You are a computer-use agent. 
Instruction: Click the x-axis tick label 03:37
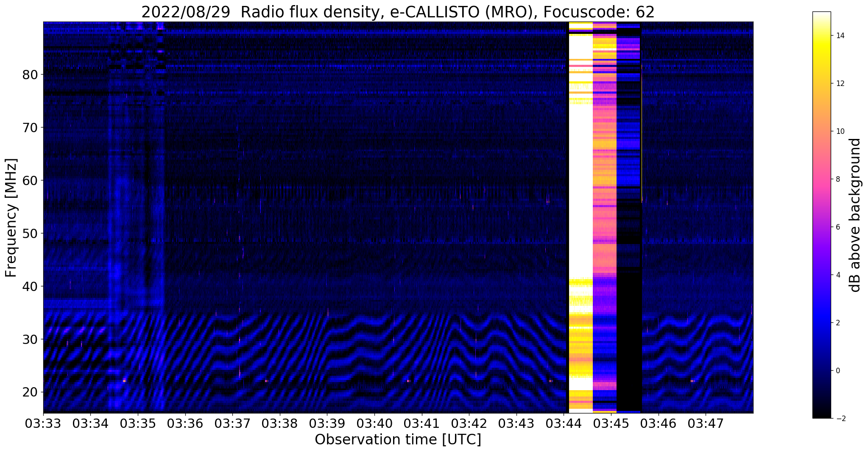[x=232, y=424]
